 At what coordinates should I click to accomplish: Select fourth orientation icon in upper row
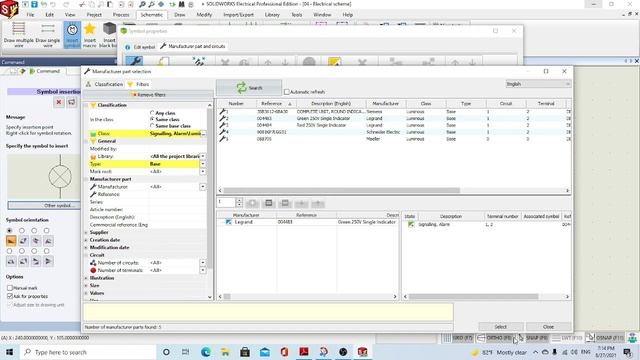48,241
